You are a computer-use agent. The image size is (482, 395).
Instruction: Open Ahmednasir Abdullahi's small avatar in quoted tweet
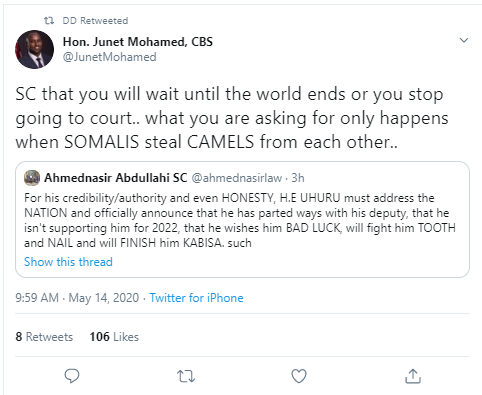[x=32, y=178]
